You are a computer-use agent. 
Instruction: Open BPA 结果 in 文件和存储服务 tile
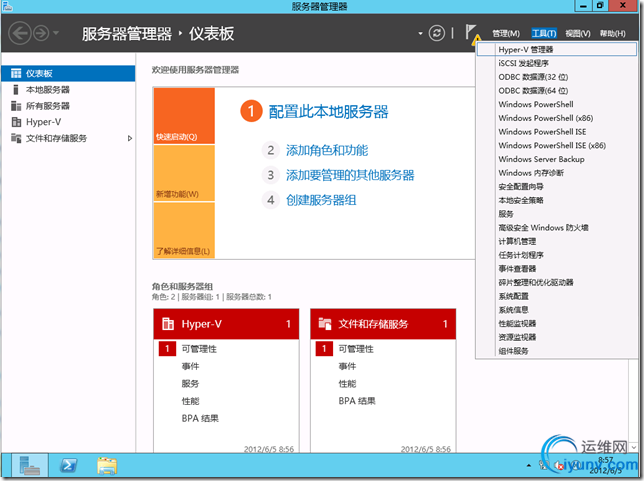click(x=357, y=401)
